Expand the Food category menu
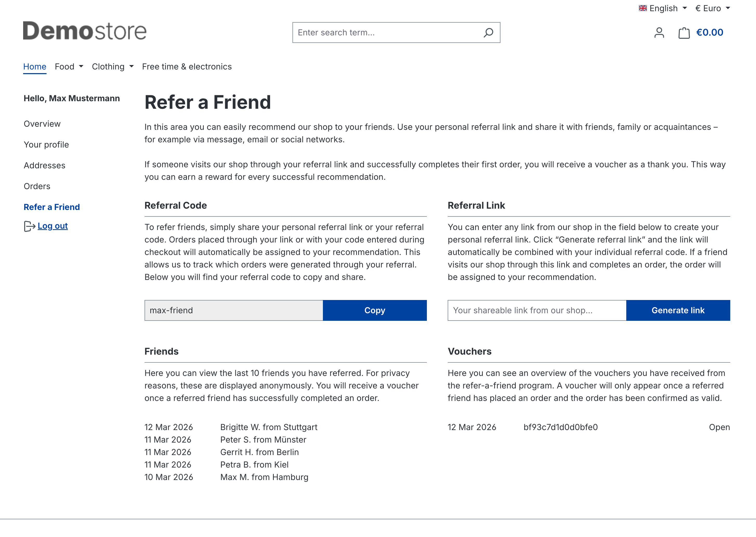This screenshot has width=756, height=537. click(x=69, y=66)
